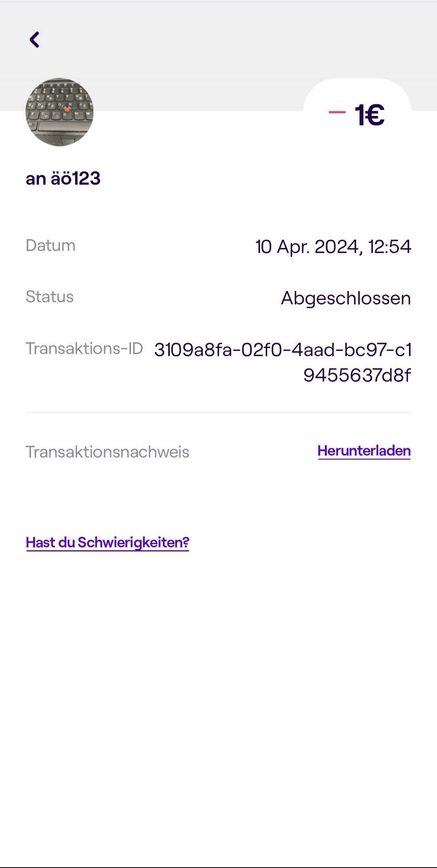Tap the date value 10 Apr. 2024
Screen dimensions: 437x868
click(308, 247)
